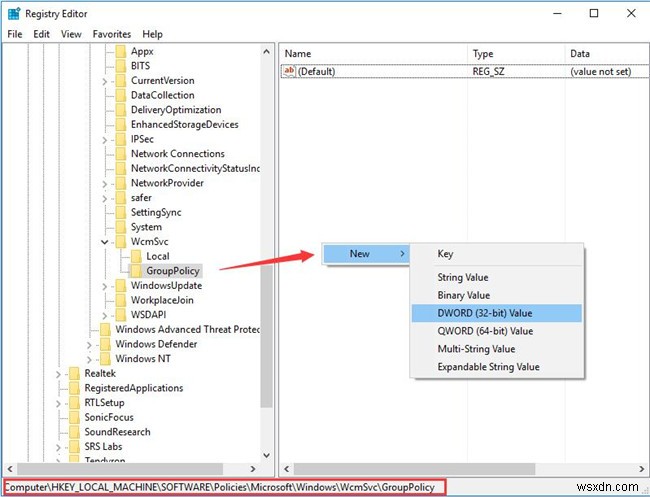Open the Edit menu
The width and height of the screenshot is (650, 497).
tap(41, 34)
